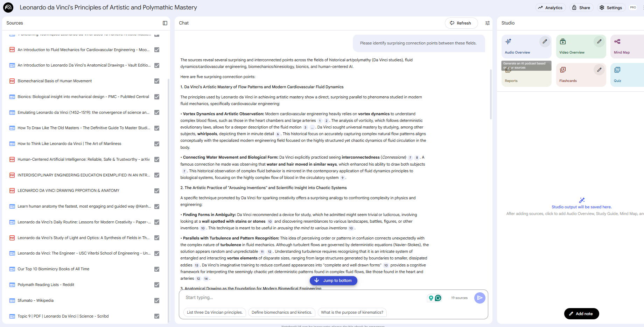Uncheck the Sfumato - Wikipedia source
This screenshot has width=644, height=327.
pyautogui.click(x=157, y=300)
